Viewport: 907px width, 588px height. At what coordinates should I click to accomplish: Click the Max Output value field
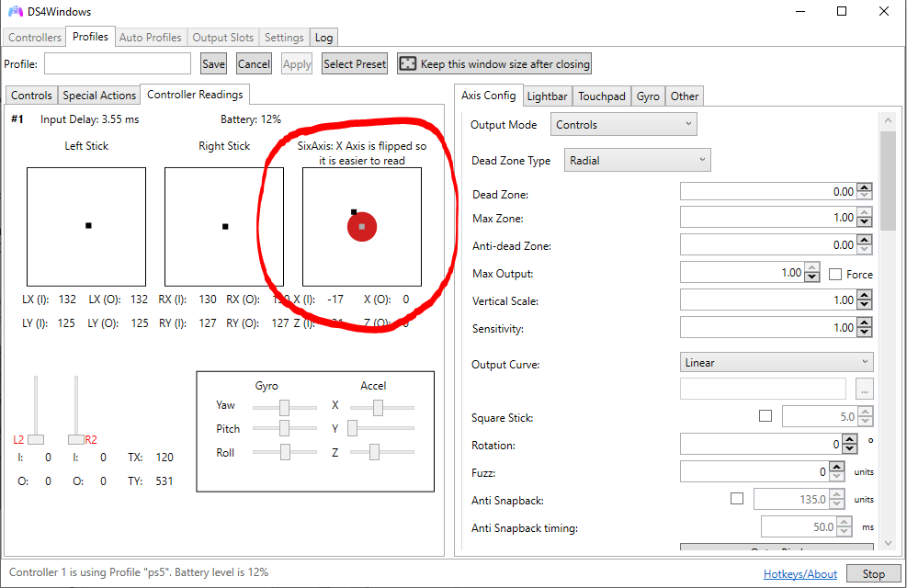pyautogui.click(x=743, y=272)
